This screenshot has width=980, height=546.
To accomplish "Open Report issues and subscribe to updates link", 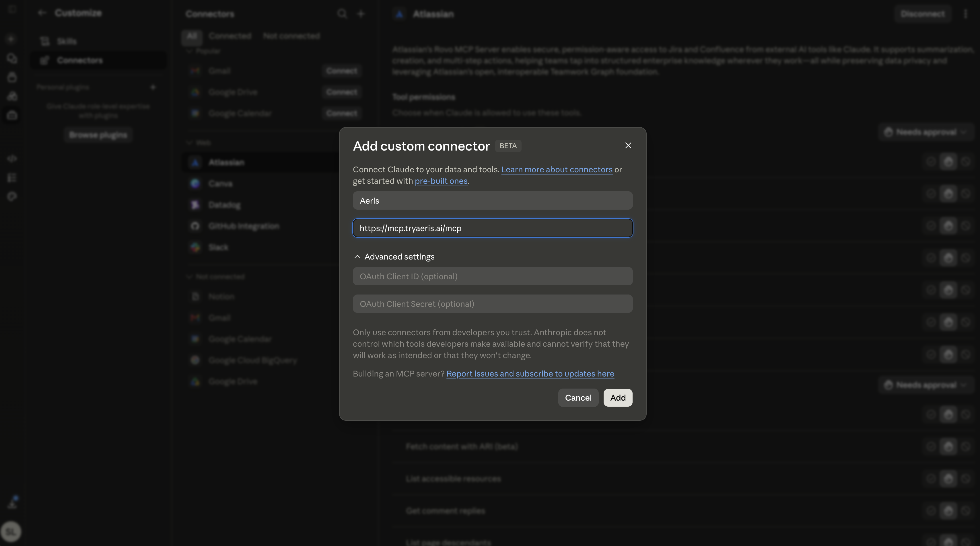I will [530, 374].
